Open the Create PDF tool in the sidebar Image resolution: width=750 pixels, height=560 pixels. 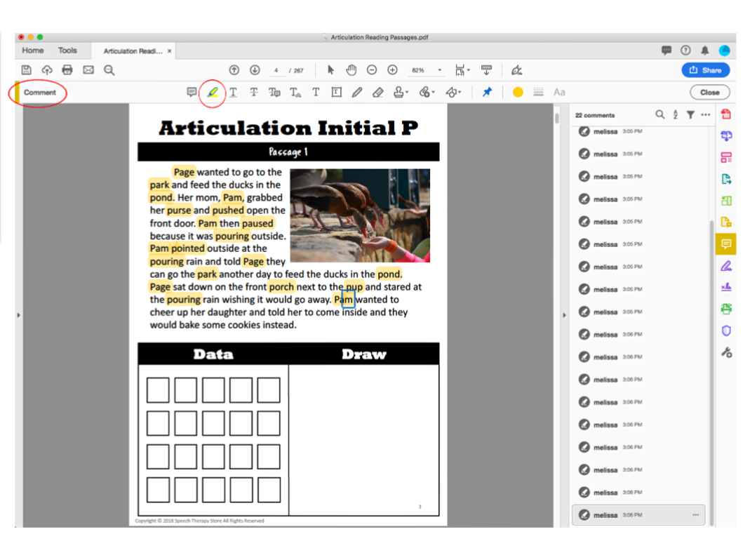[x=726, y=114]
